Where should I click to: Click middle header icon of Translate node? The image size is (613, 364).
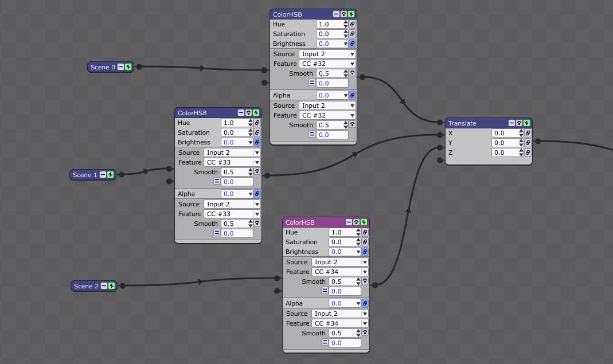pyautogui.click(x=519, y=123)
